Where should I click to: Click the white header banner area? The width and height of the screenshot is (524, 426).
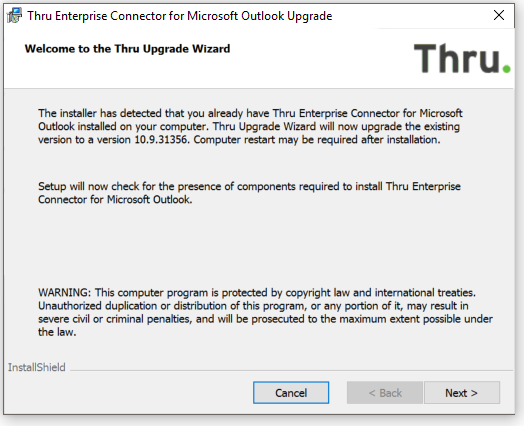(259, 59)
